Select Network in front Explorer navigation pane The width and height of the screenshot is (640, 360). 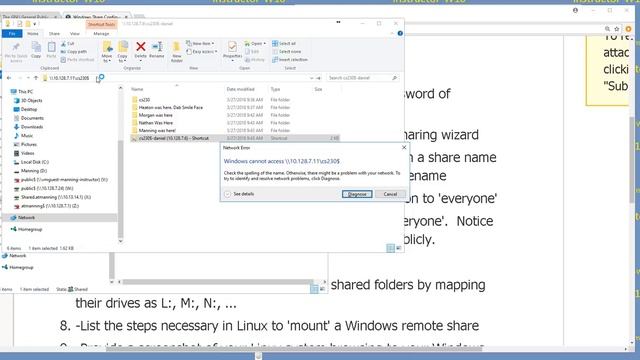(x=26, y=218)
